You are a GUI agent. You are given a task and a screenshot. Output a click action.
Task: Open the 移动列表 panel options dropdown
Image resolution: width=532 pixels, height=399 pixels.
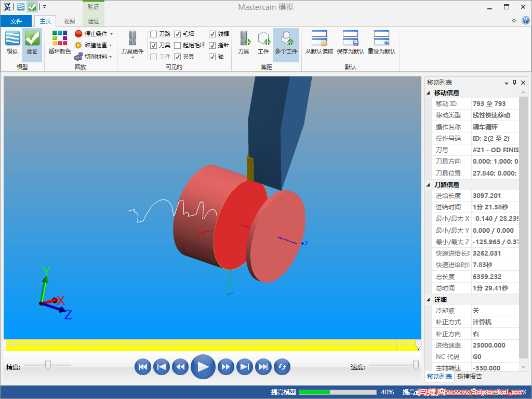coord(506,83)
